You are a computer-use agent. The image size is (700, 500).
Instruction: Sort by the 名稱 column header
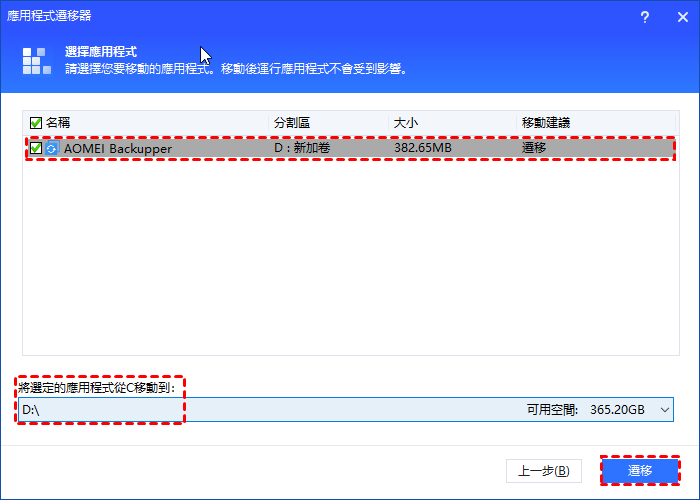click(150, 122)
